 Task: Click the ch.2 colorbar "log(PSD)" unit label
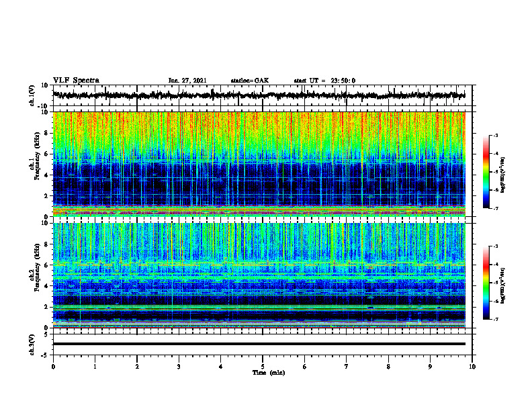pyautogui.click(x=503, y=285)
